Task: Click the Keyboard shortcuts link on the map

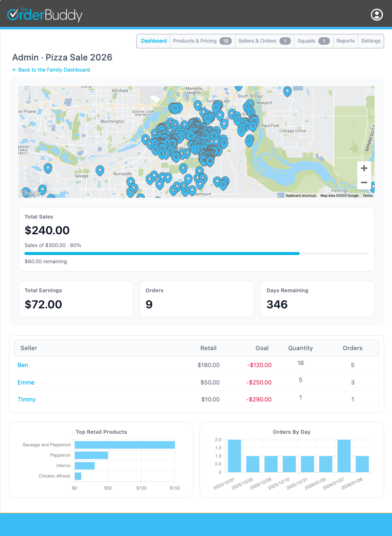Action: point(301,195)
